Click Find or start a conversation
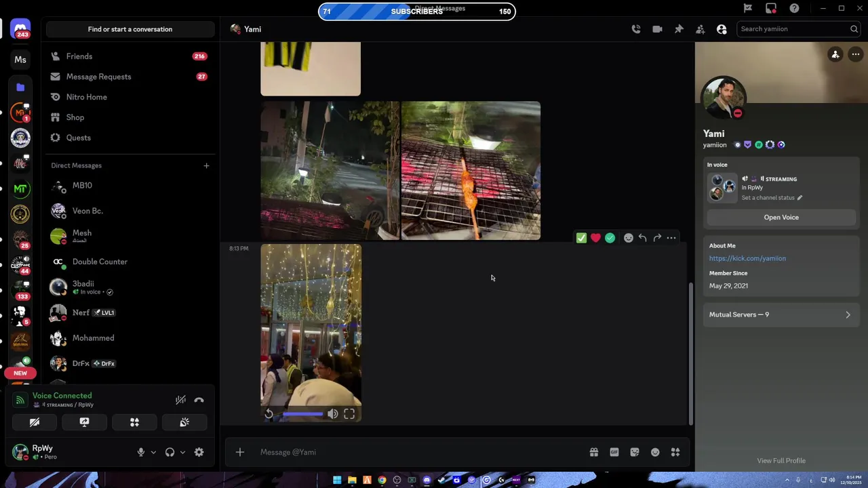Viewport: 868px width, 488px height. click(130, 29)
